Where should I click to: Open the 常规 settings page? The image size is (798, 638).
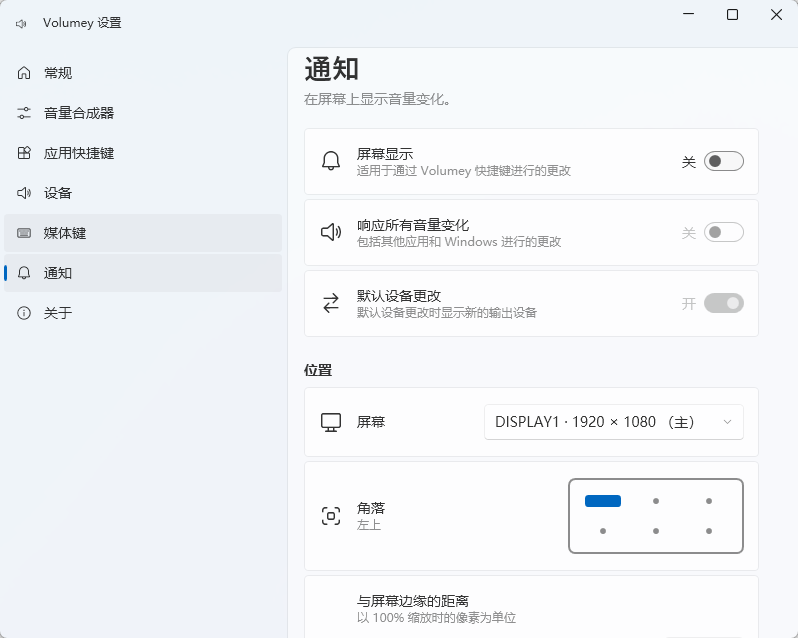coord(143,73)
